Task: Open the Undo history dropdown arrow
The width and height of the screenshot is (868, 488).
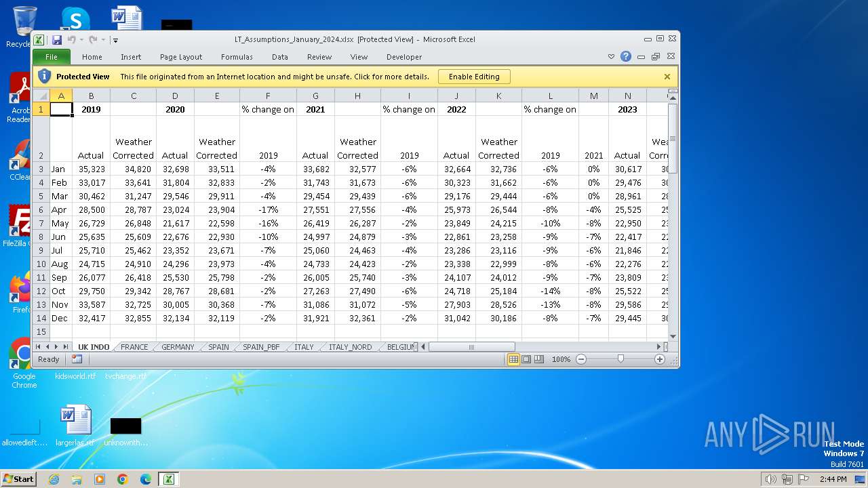Action: point(81,40)
